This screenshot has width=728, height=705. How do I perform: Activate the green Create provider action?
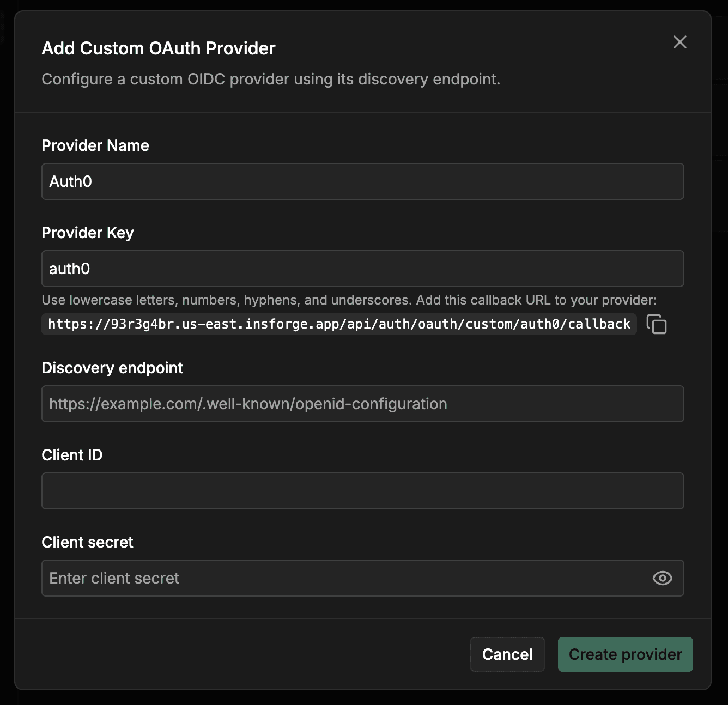(625, 654)
